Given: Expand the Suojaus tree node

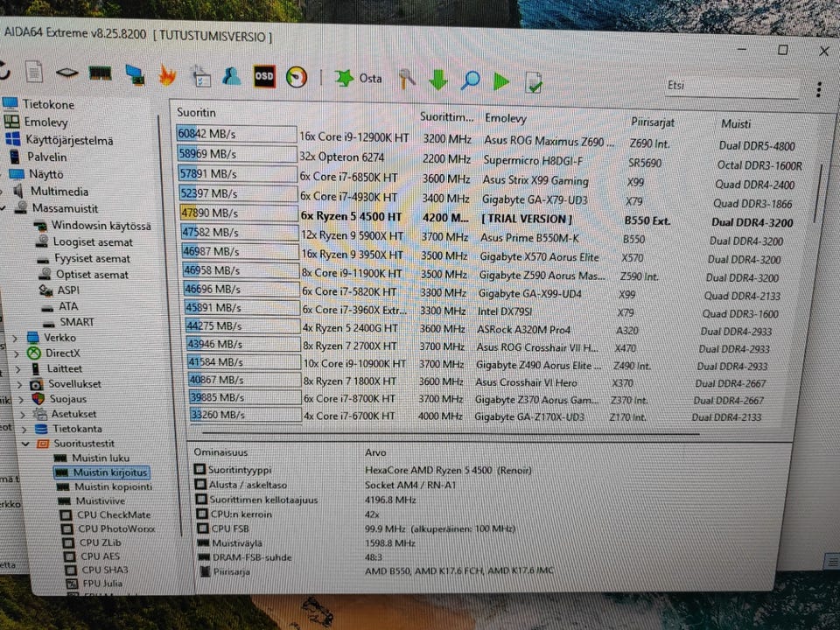Looking at the screenshot, I should pos(21,399).
